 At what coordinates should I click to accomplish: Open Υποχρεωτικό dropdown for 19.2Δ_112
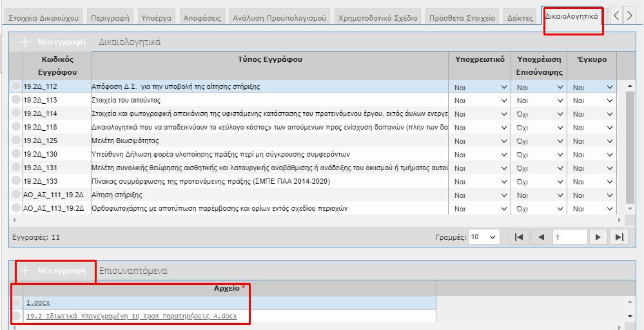[480, 87]
